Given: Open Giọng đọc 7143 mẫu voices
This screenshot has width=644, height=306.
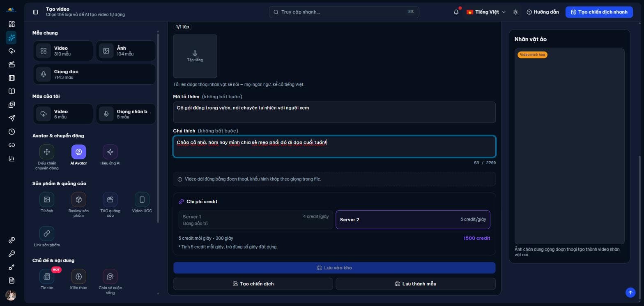Looking at the screenshot, I should (94, 74).
